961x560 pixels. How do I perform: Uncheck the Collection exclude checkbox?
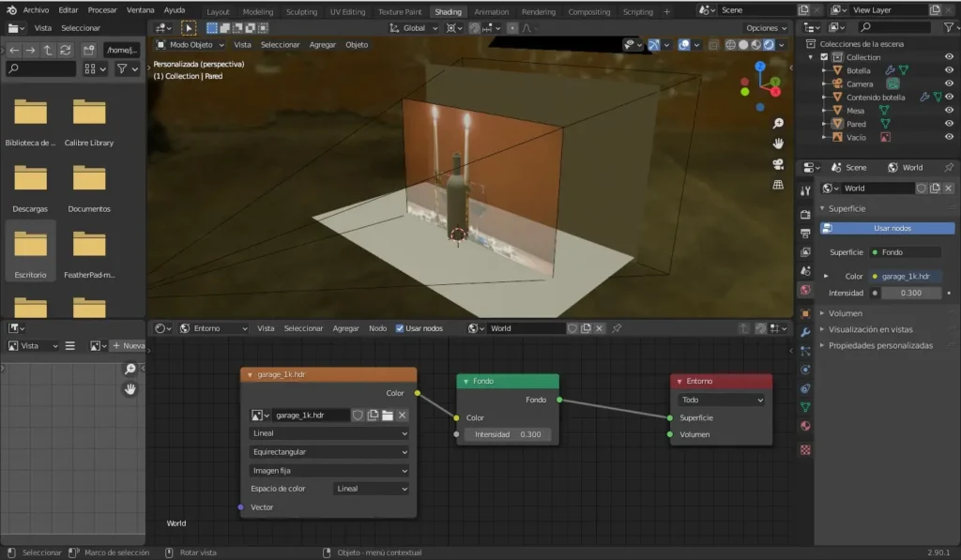(824, 57)
